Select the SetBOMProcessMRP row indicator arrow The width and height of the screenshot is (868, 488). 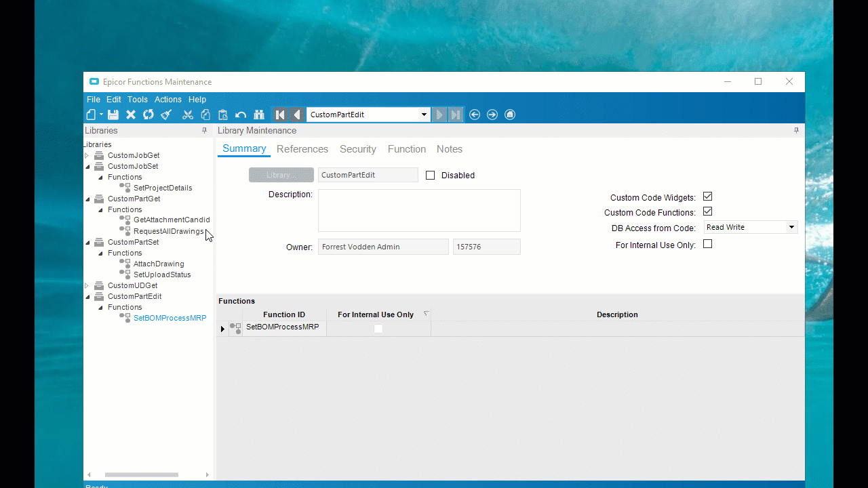point(222,329)
